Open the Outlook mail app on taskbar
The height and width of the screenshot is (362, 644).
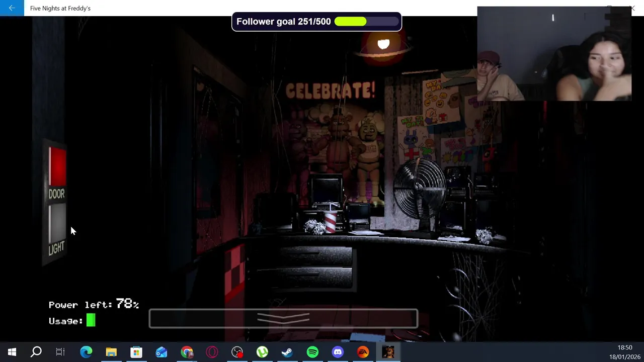point(162,352)
